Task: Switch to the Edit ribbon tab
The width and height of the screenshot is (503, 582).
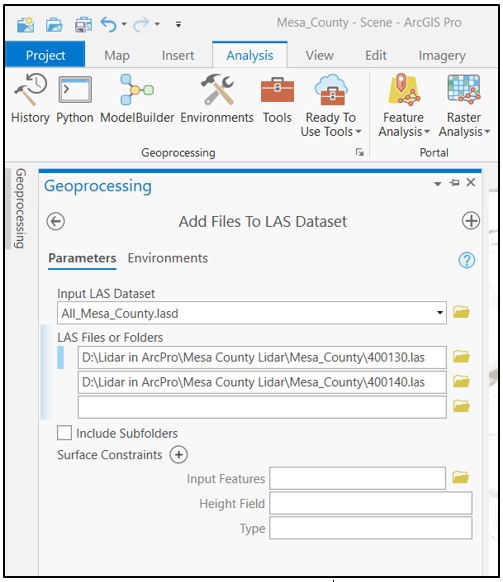Action: (x=376, y=55)
